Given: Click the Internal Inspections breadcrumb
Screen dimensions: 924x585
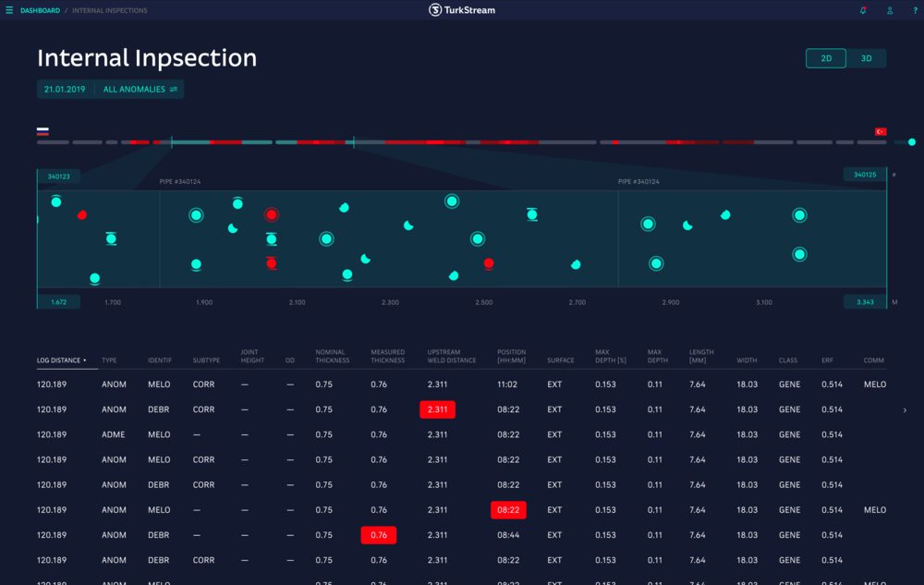Looking at the screenshot, I should tap(109, 11).
